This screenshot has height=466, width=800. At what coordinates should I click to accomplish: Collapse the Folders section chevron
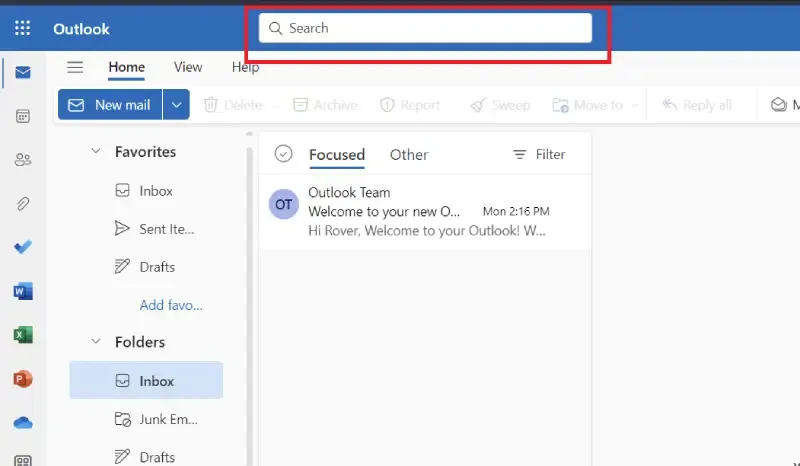point(96,341)
